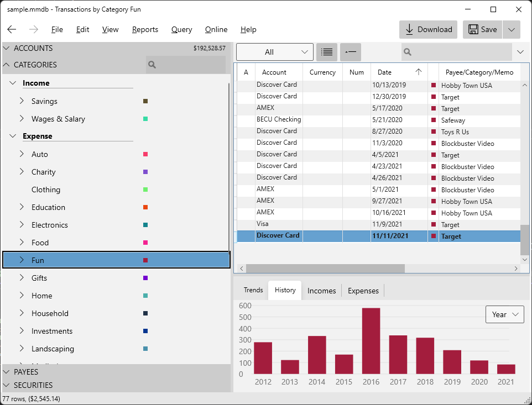Click the 2016 bar in History chart
Screen dimensions: 532x405
tap(371, 340)
